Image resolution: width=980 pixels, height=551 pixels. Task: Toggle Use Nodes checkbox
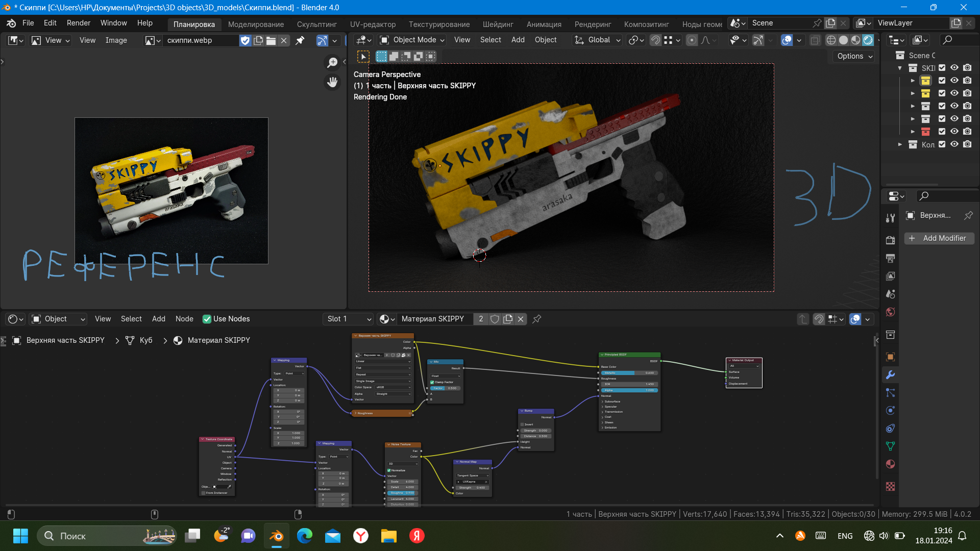tap(207, 319)
